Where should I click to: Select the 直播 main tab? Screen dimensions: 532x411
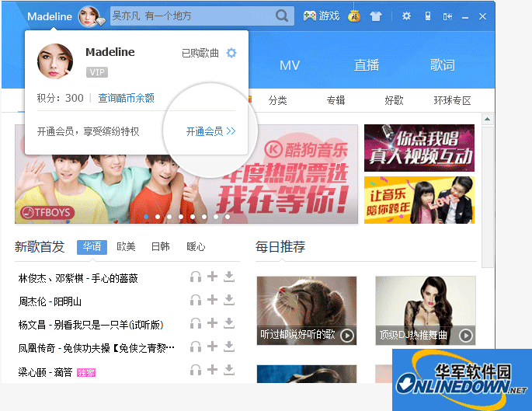367,64
